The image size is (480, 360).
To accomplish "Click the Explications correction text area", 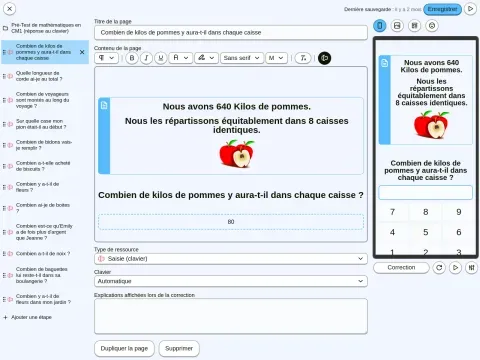I will [231, 316].
